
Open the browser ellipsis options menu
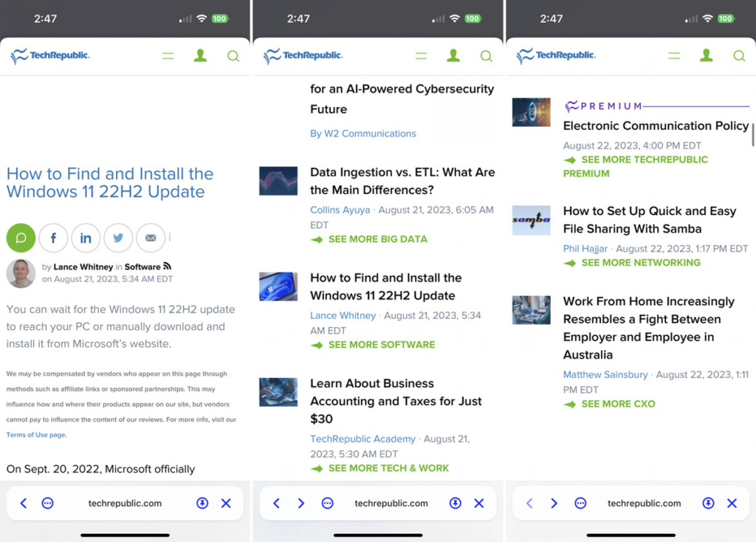47,503
